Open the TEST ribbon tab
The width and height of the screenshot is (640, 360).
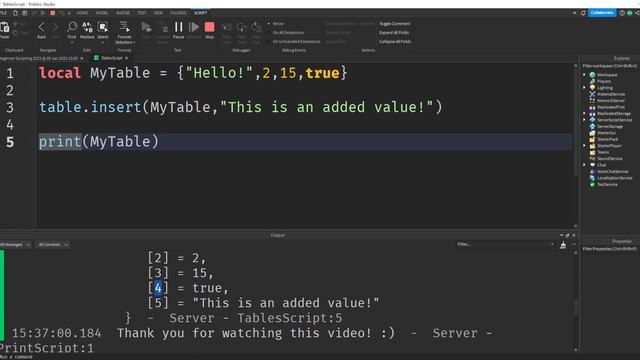(142, 13)
